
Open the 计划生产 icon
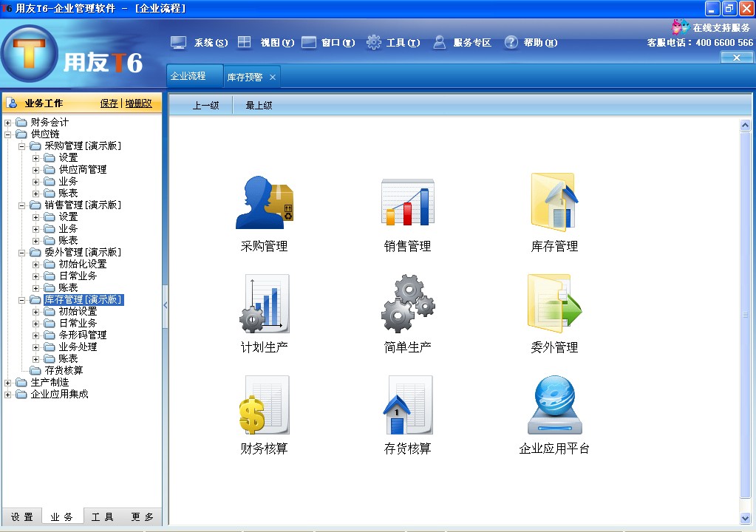click(x=265, y=304)
